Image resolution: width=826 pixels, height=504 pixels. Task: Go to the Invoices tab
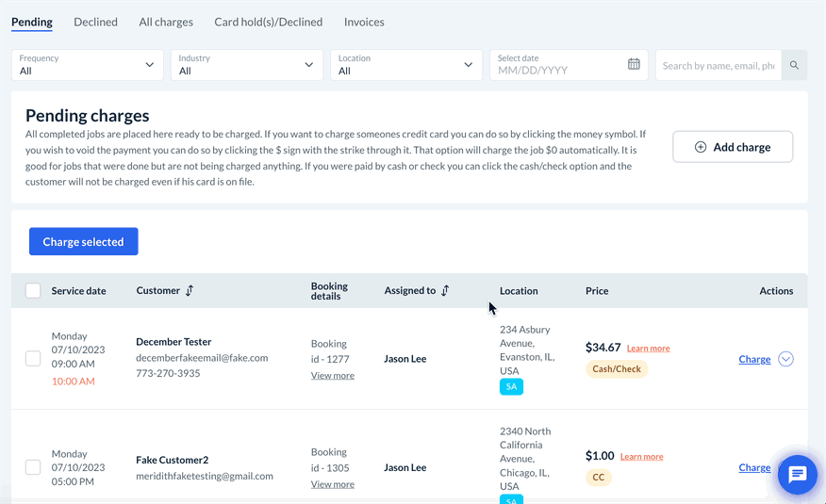364,22
